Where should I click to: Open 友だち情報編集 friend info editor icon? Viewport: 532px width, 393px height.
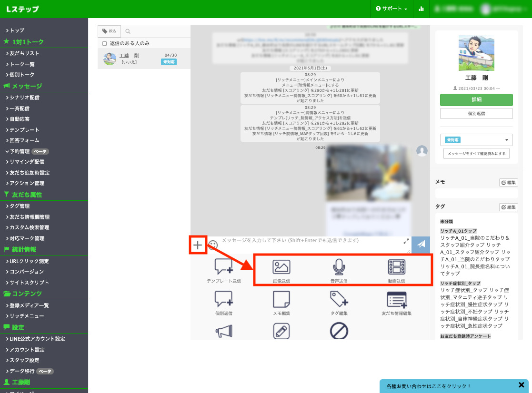[x=396, y=301]
